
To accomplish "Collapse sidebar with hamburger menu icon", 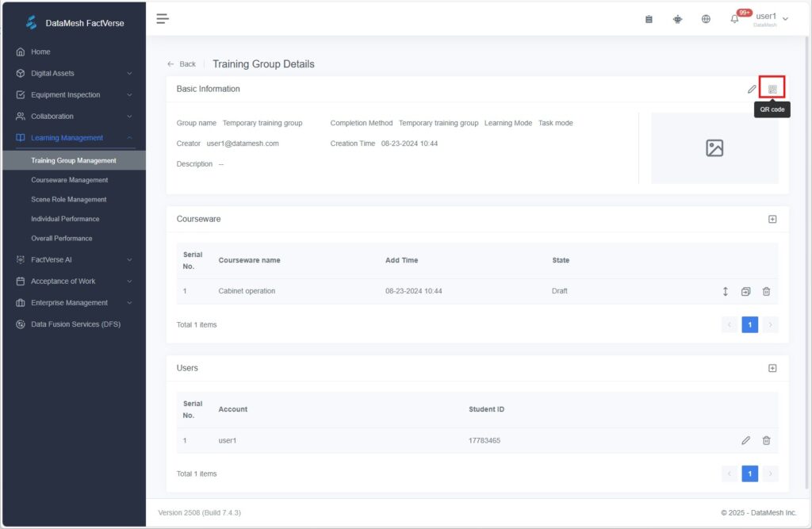I will pyautogui.click(x=163, y=19).
